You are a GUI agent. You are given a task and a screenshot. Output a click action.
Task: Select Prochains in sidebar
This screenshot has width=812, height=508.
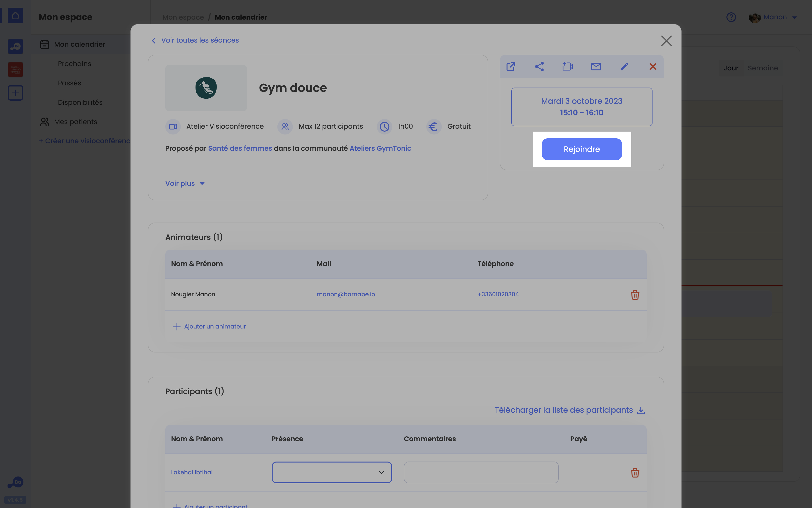point(74,64)
